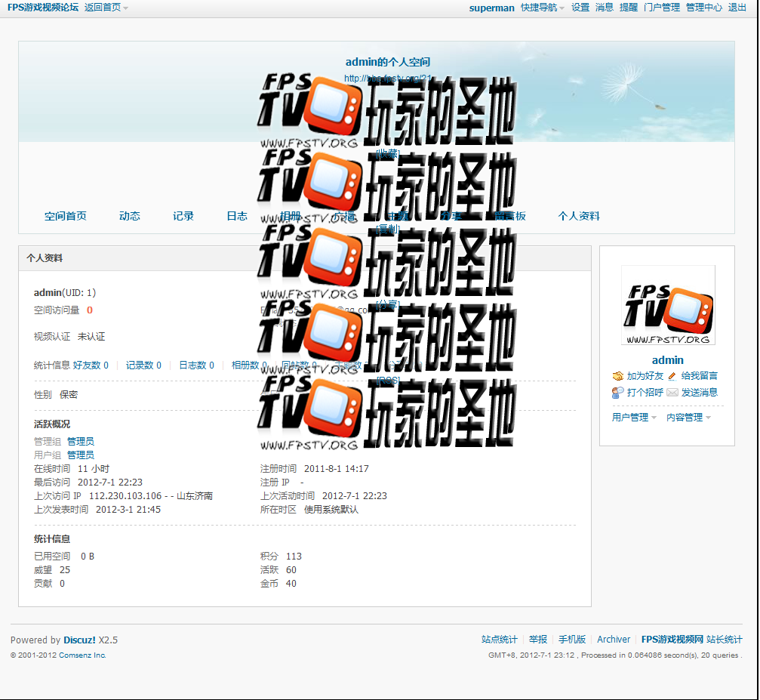Click the 打个招呼 link
The height and width of the screenshot is (700, 760).
pos(645,393)
